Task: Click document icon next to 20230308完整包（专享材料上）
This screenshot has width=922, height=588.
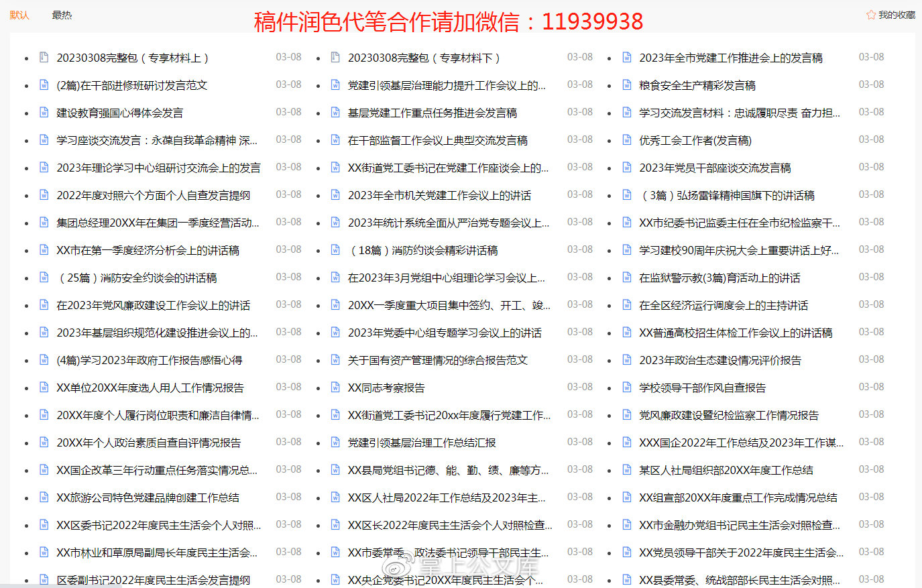Action: point(44,58)
